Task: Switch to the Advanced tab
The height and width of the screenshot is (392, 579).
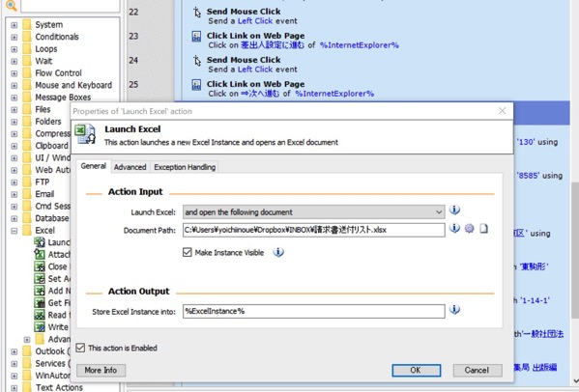Action: click(130, 167)
